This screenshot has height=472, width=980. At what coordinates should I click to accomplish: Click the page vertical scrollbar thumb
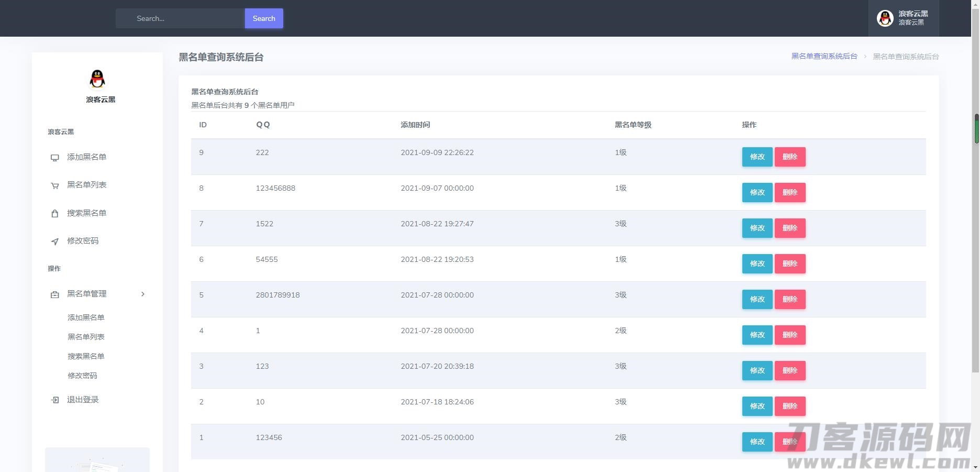pos(976,128)
